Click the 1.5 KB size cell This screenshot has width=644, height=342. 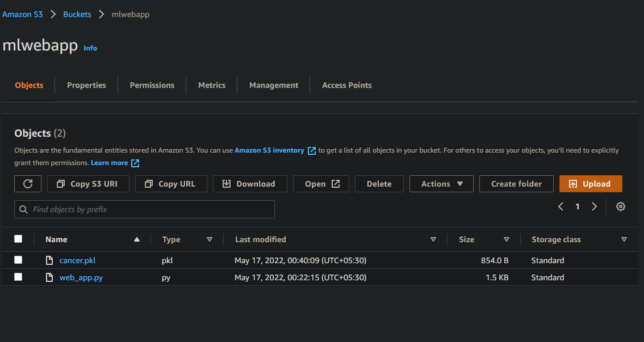click(x=497, y=277)
